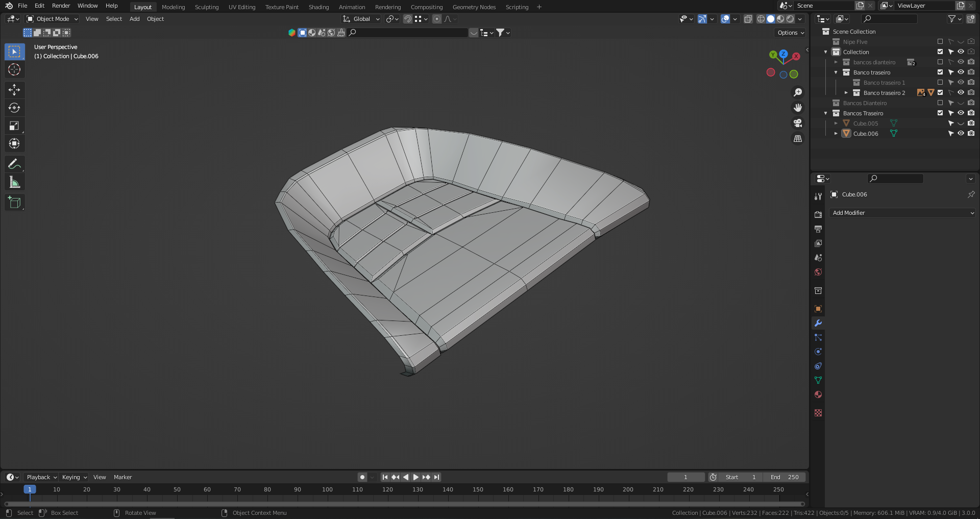The image size is (980, 519).
Task: Select the Rotate tool
Action: 14,108
